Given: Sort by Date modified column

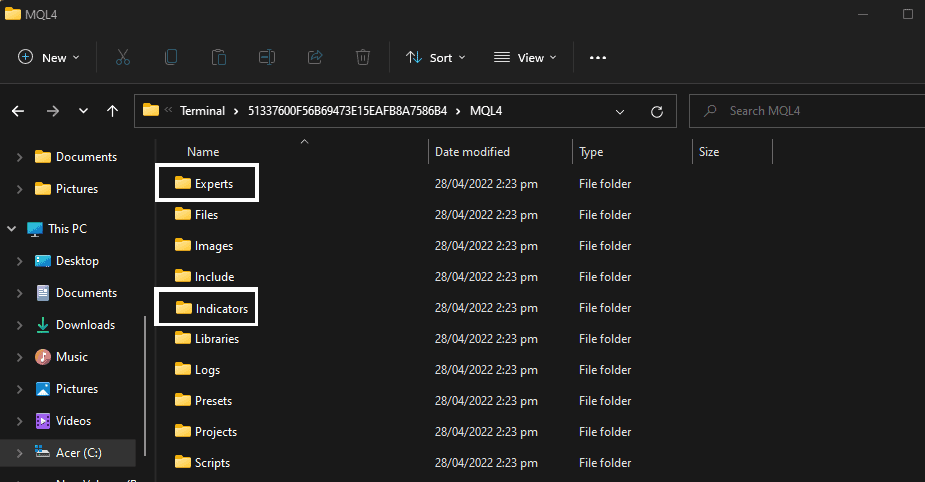Looking at the screenshot, I should [472, 152].
